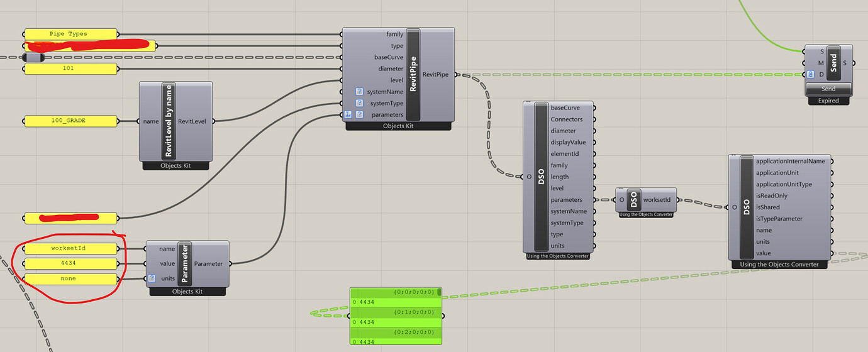Click the isTypeParameter output
The width and height of the screenshot is (868, 352).
click(x=779, y=219)
